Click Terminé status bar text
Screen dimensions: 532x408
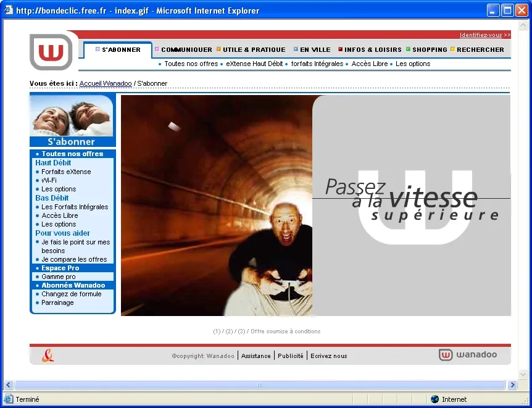(x=28, y=399)
